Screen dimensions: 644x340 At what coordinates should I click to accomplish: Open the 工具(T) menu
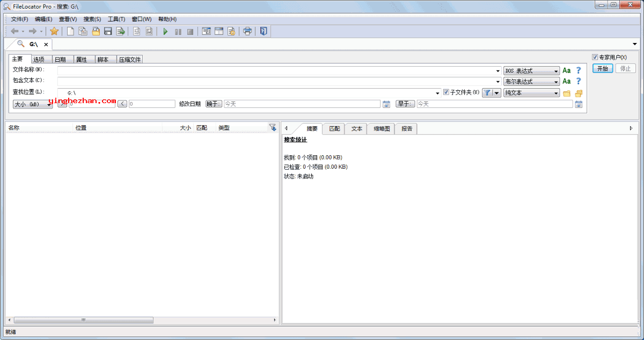click(116, 19)
